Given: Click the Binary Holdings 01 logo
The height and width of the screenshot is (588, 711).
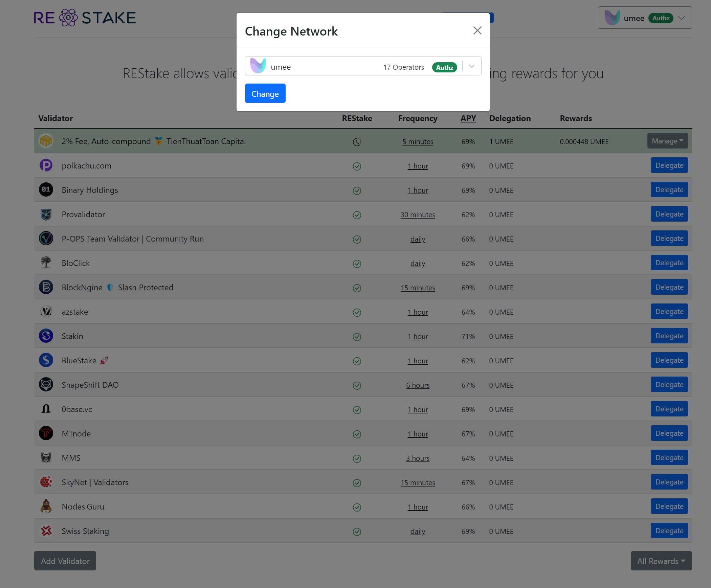Looking at the screenshot, I should coord(46,190).
